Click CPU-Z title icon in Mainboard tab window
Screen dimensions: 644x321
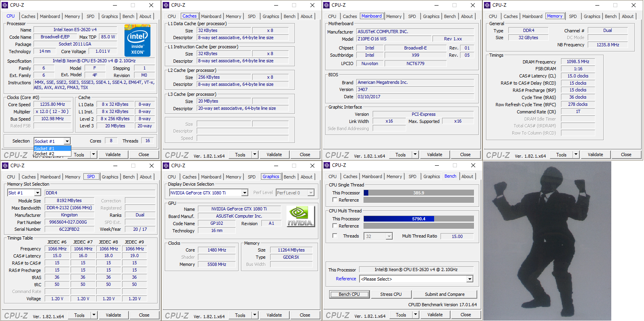pyautogui.click(x=326, y=5)
